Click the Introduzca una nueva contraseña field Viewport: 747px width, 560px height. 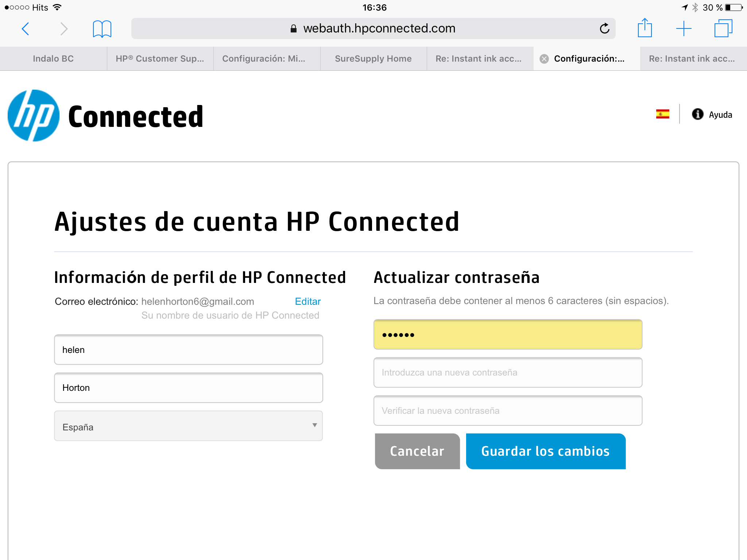tap(508, 372)
